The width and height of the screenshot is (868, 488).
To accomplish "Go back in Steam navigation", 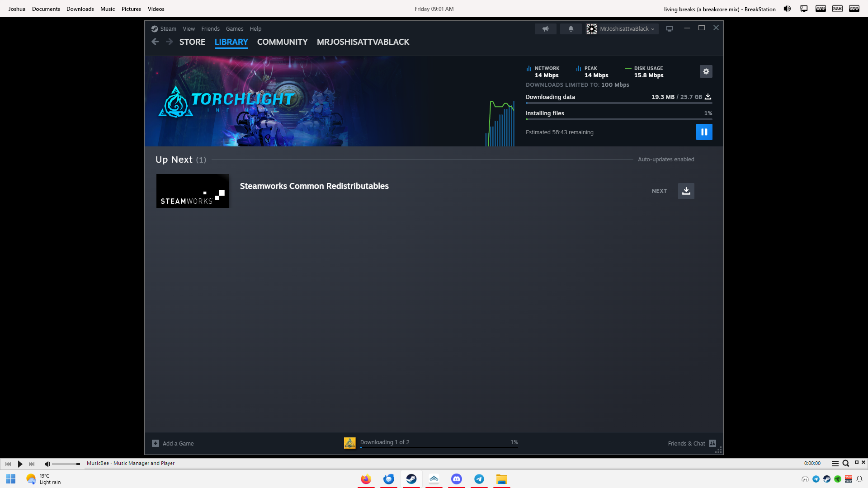I will 155,42.
